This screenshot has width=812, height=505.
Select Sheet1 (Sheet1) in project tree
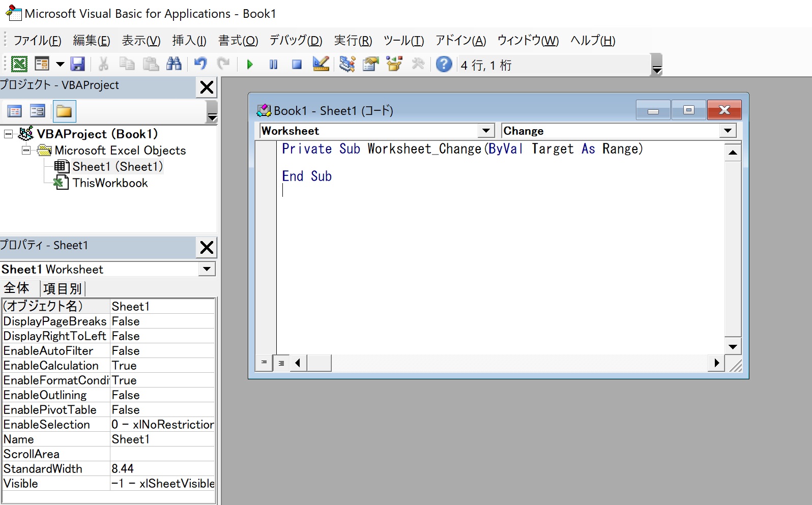pos(118,167)
